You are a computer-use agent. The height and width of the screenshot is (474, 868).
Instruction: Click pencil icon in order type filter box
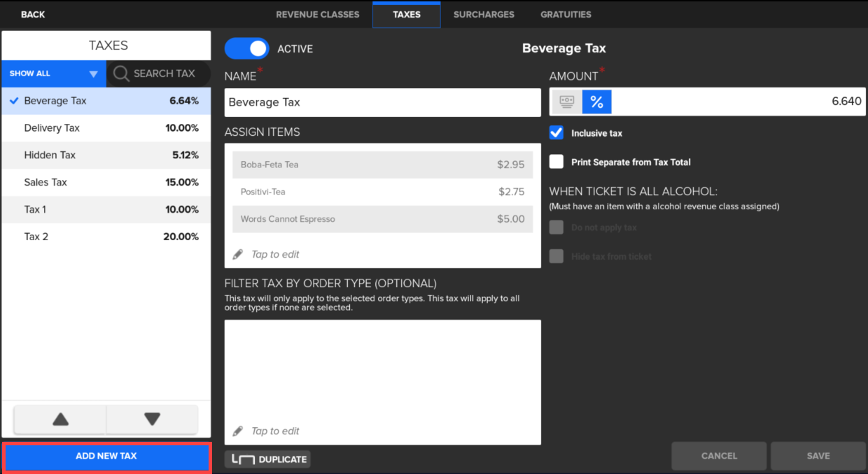238,431
